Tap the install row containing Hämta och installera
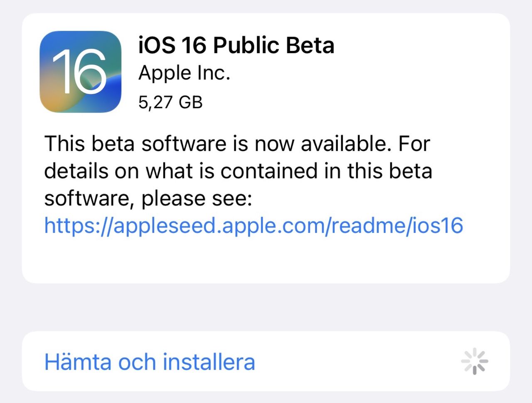The width and height of the screenshot is (532, 403). click(x=266, y=361)
